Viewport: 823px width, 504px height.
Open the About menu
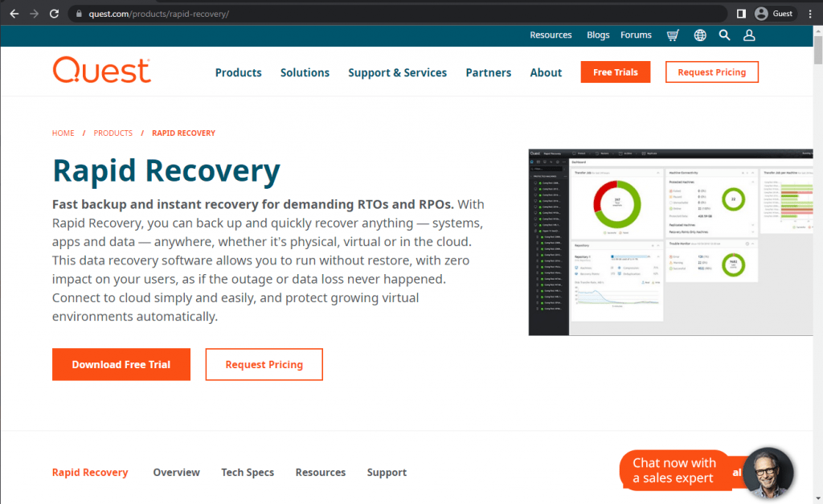(x=546, y=72)
